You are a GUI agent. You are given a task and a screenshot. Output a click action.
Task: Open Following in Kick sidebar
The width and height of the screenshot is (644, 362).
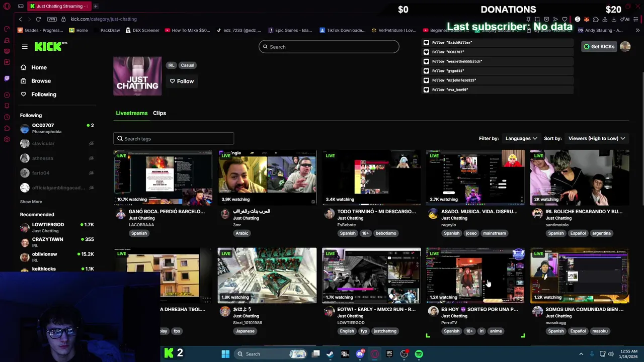click(x=38, y=95)
